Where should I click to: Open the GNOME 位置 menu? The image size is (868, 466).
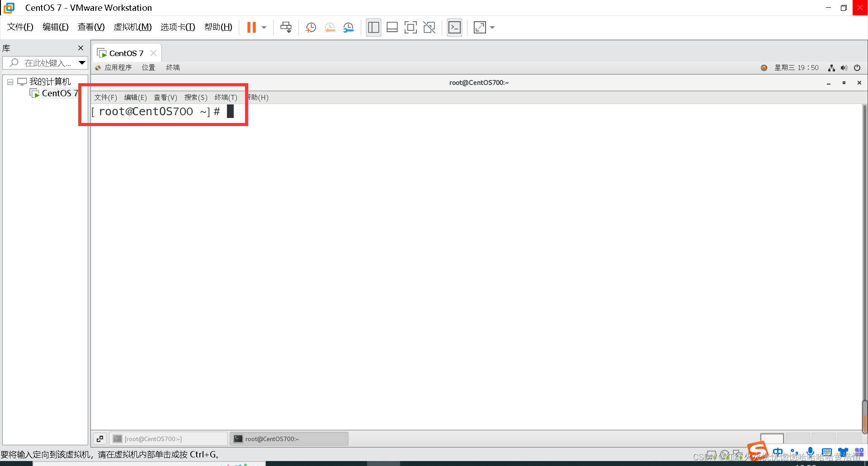pos(149,68)
